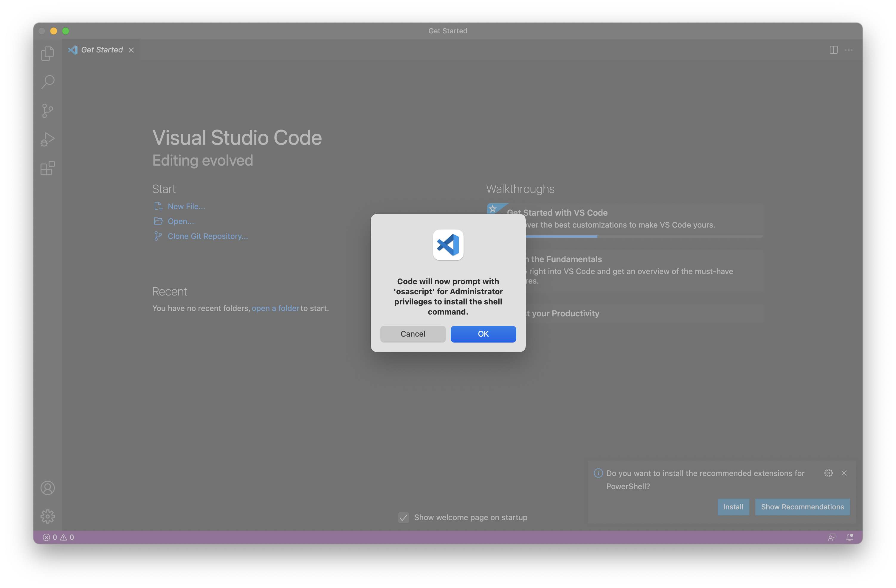Viewport: 896px width, 588px height.
Task: Open the Manage gear icon
Action: [47, 516]
